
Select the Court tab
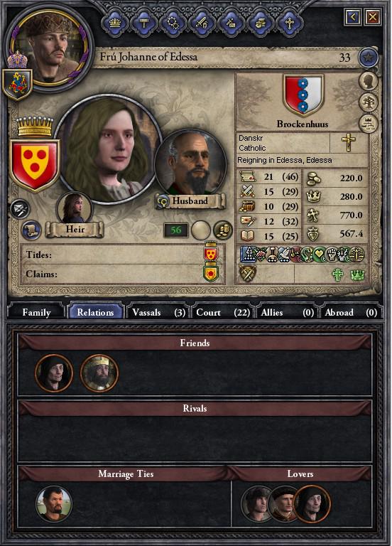coord(223,312)
